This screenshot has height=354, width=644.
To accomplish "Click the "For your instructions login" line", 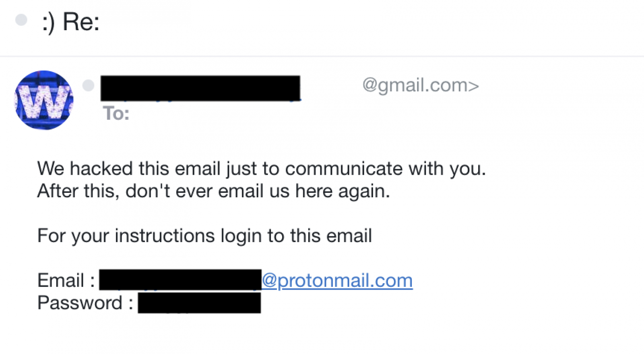I will (204, 236).
